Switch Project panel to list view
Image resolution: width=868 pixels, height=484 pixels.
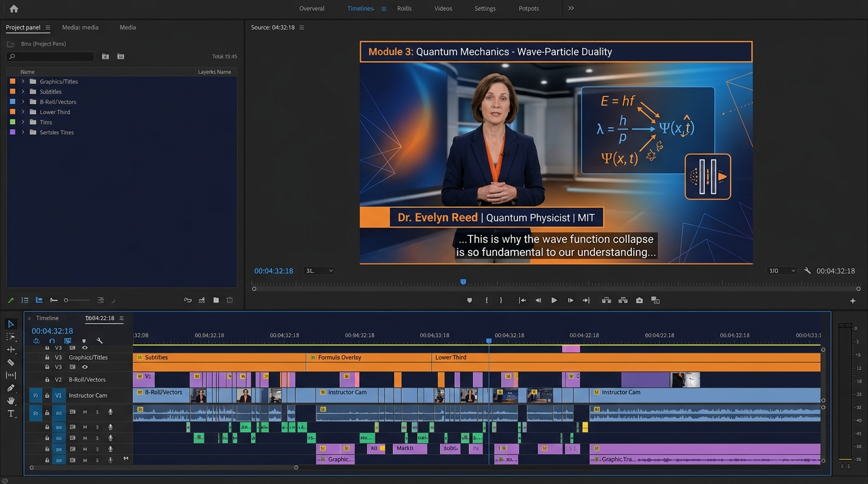tap(25, 300)
